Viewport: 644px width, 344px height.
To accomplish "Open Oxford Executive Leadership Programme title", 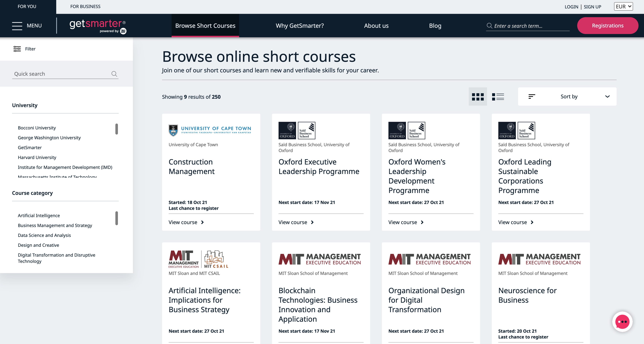I will click(x=319, y=167).
